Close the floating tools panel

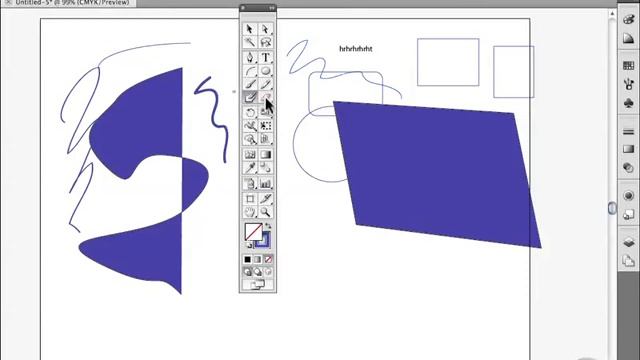(x=243, y=8)
